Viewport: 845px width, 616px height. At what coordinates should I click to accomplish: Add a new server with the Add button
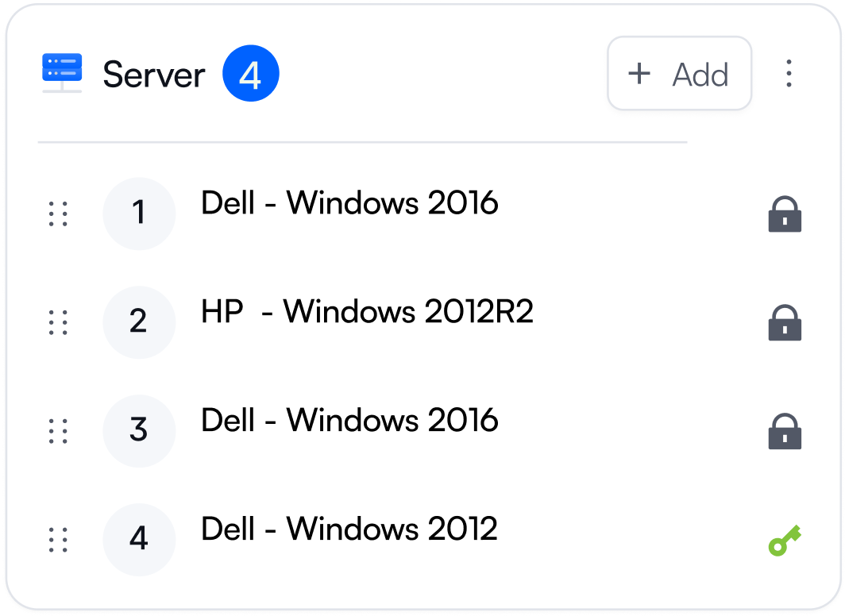(x=680, y=73)
